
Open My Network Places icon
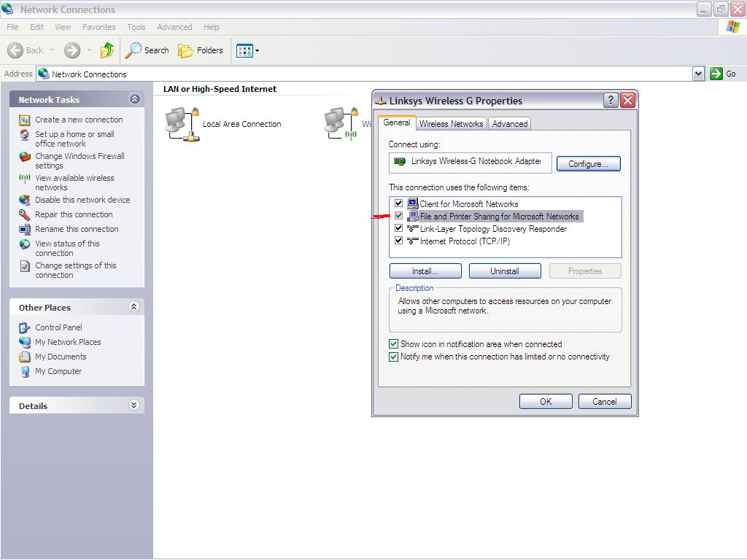pos(25,343)
